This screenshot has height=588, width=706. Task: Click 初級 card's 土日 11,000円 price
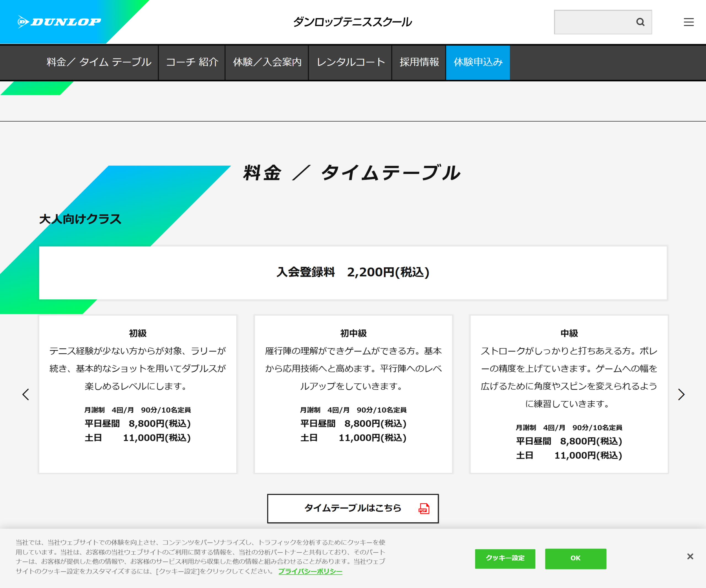point(138,438)
